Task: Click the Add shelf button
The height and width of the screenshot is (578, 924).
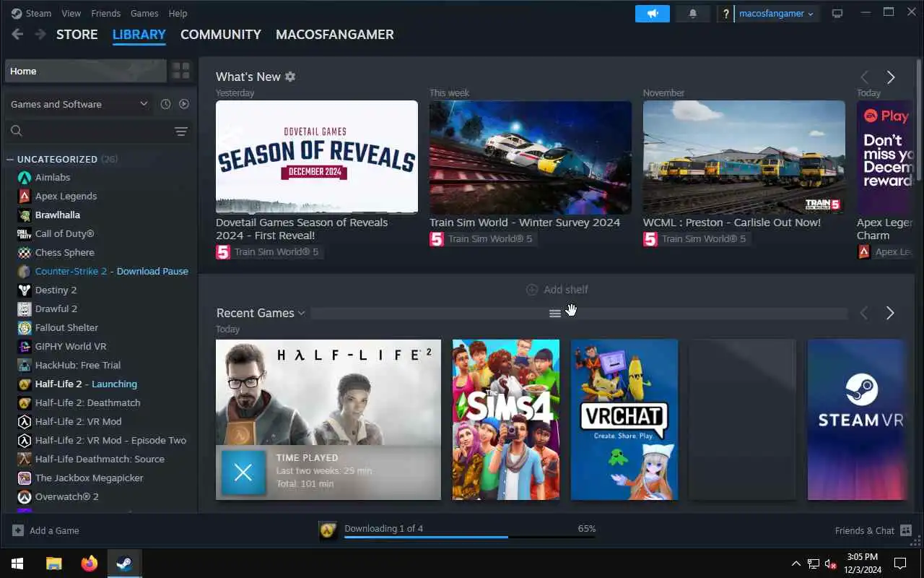Action: pos(557,290)
